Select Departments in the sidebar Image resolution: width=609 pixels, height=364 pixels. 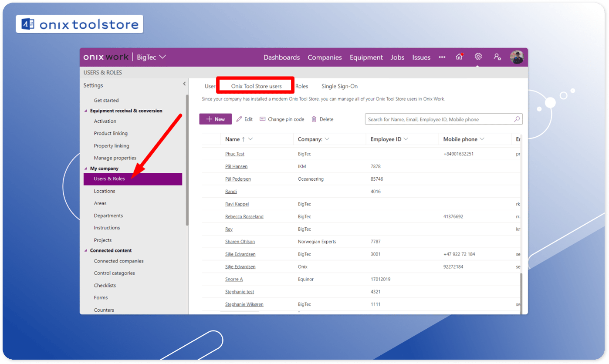coord(108,216)
